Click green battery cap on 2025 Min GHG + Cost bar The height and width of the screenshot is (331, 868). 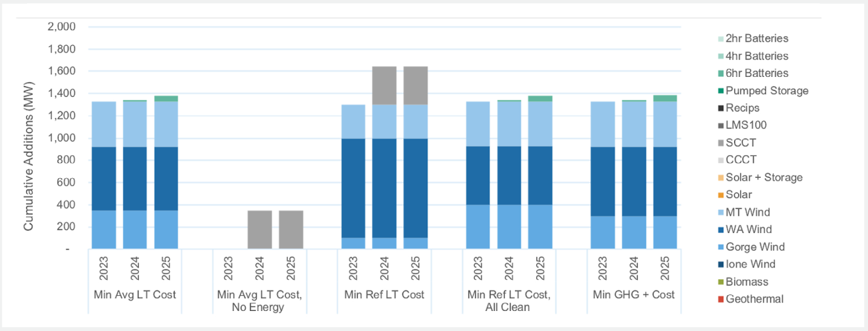[x=665, y=99]
